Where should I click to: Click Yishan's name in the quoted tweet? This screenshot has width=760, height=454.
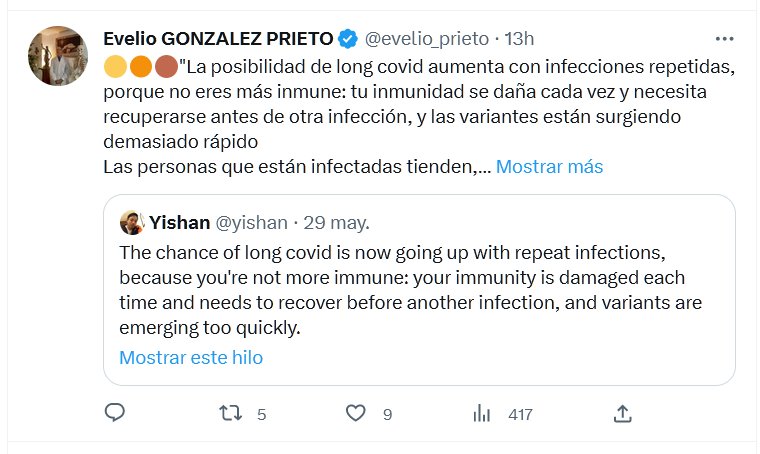(177, 222)
